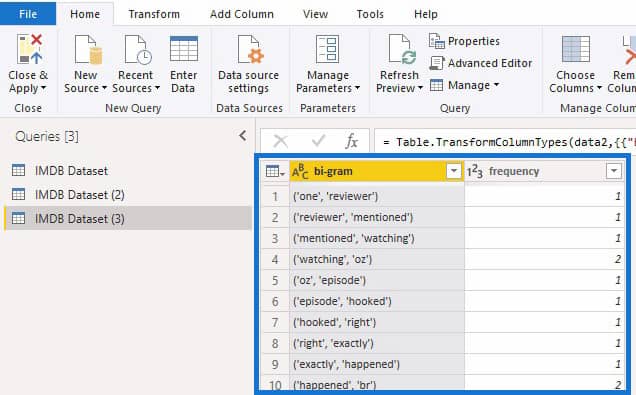636x395 pixels.
Task: Select the IMDB Dataset (2) query
Action: 128,195
